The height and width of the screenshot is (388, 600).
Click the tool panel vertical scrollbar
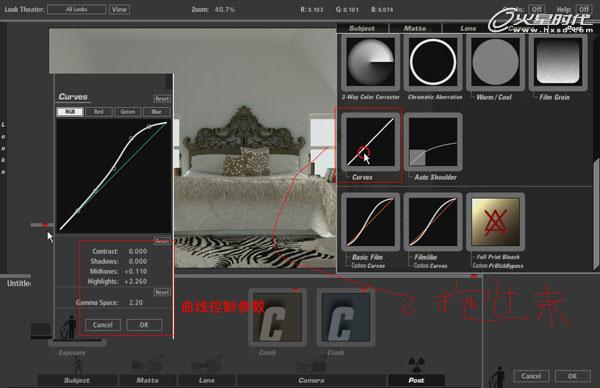[x=596, y=214]
